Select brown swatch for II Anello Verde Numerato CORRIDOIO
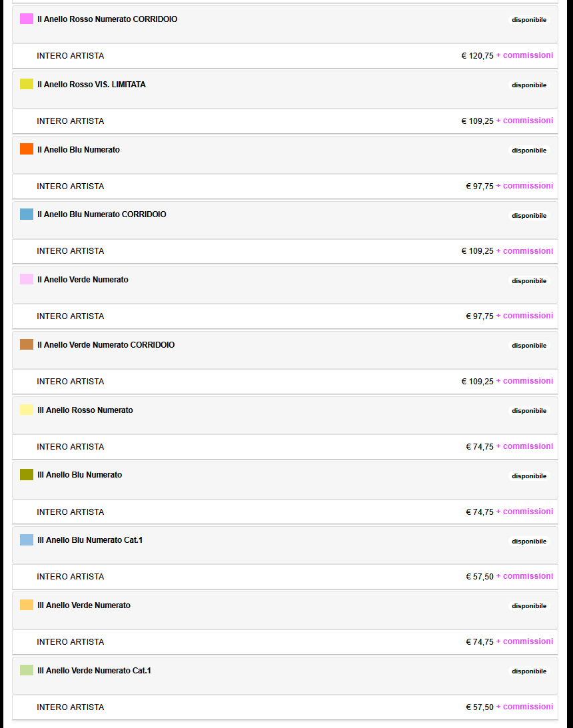Screen dimensions: 573x728 27,344
